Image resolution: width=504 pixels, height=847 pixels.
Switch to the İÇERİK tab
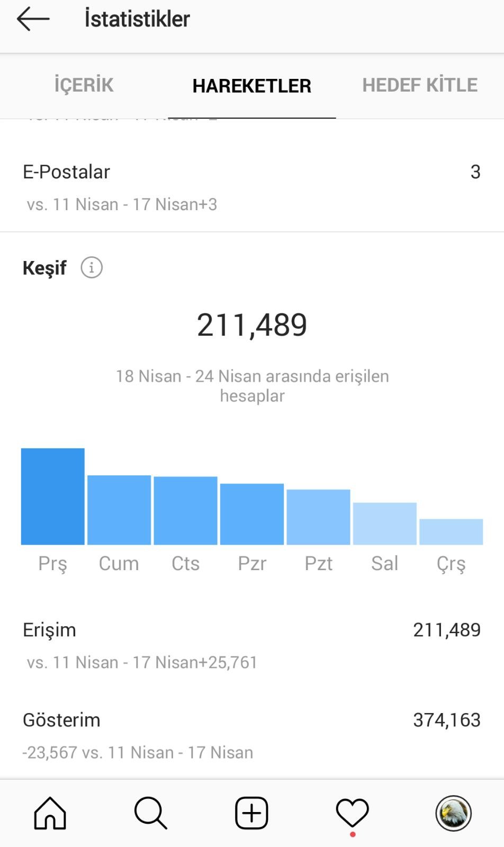pos(84,85)
